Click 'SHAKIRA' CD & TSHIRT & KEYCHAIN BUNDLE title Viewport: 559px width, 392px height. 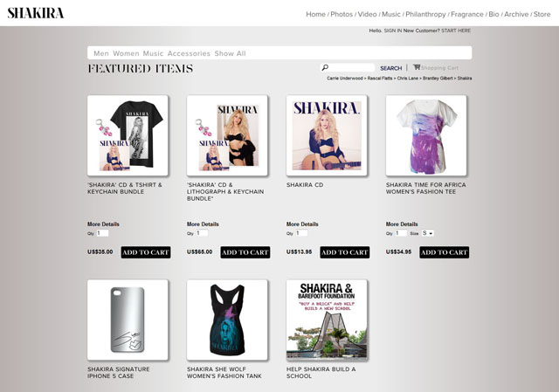coord(124,189)
